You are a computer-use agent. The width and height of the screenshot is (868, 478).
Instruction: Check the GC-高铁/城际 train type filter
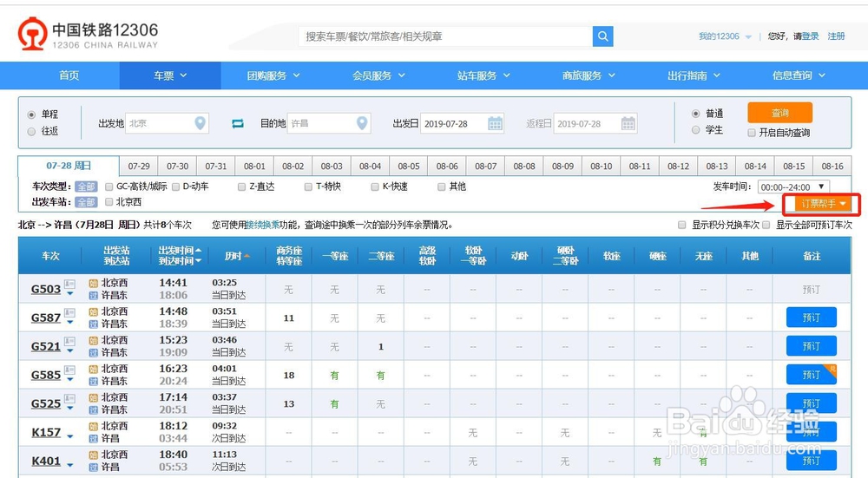109,187
